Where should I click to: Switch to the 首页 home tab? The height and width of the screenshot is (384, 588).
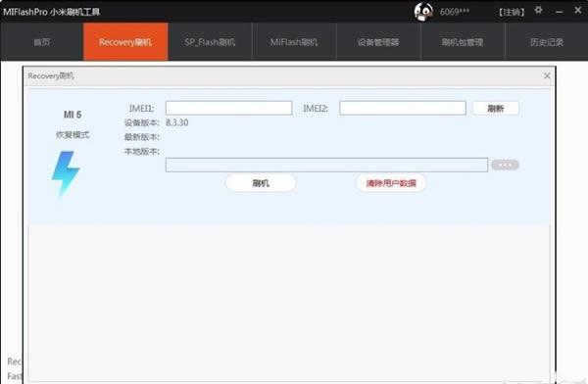click(41, 41)
